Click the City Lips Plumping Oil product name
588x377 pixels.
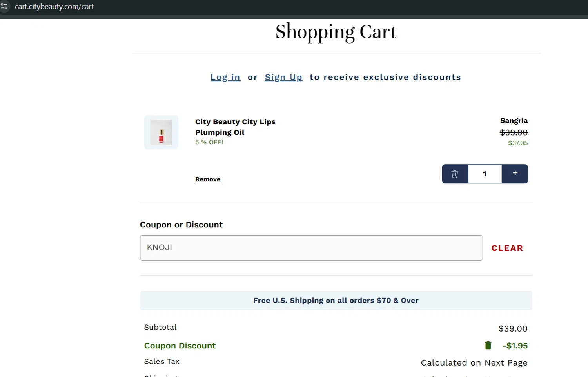[235, 127]
